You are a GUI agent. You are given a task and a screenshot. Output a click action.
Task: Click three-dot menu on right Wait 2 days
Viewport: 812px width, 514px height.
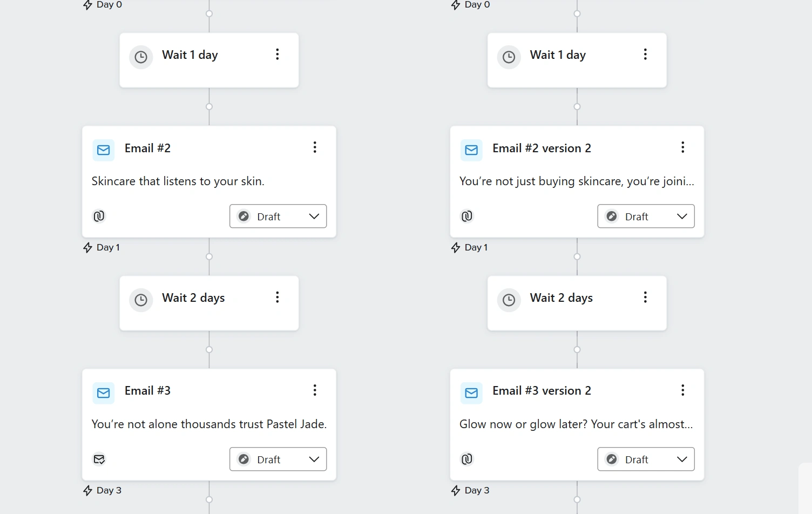(x=645, y=297)
